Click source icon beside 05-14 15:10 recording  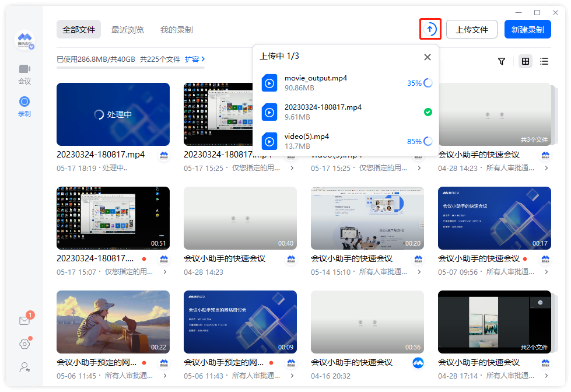pos(418,259)
